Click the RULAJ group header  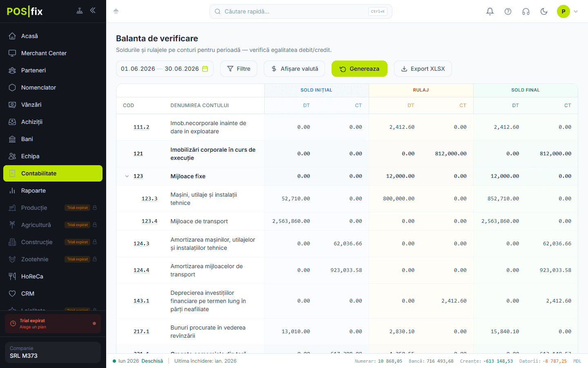pos(421,90)
